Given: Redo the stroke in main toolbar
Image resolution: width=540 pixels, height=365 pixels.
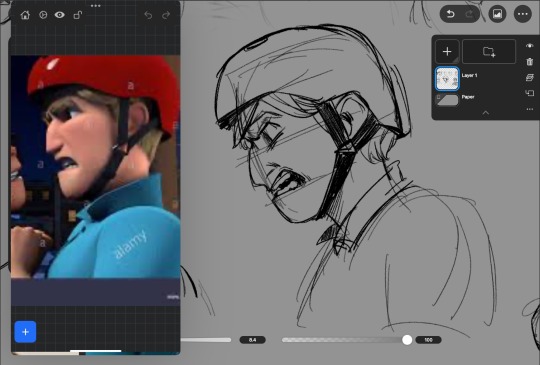Looking at the screenshot, I should pos(469,14).
